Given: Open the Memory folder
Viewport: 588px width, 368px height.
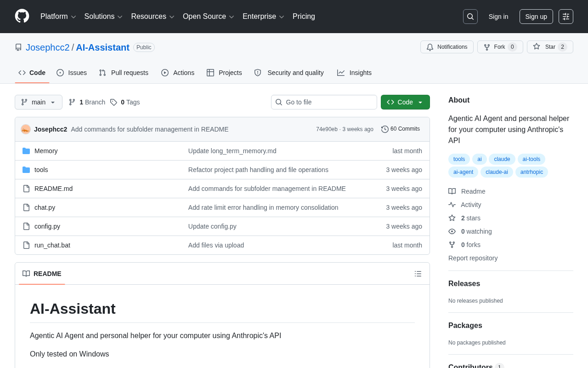Looking at the screenshot, I should click(46, 151).
